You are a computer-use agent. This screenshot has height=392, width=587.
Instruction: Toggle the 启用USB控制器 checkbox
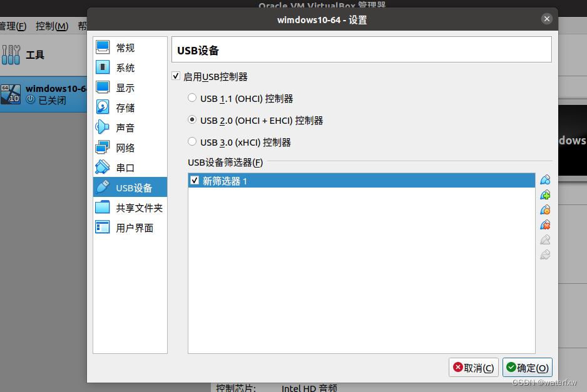coord(176,76)
